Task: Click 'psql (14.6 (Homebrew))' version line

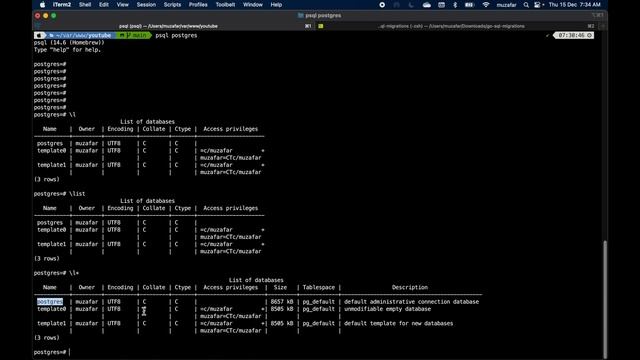Action: [69, 42]
